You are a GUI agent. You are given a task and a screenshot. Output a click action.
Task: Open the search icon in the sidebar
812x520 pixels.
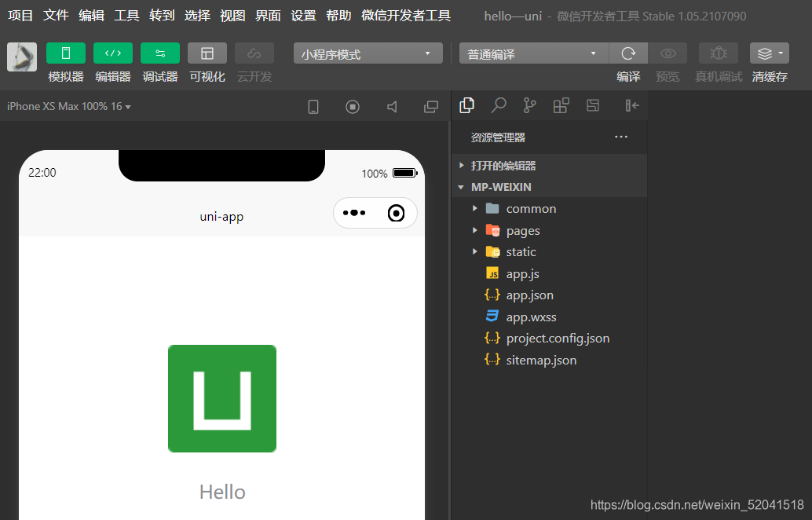click(498, 104)
